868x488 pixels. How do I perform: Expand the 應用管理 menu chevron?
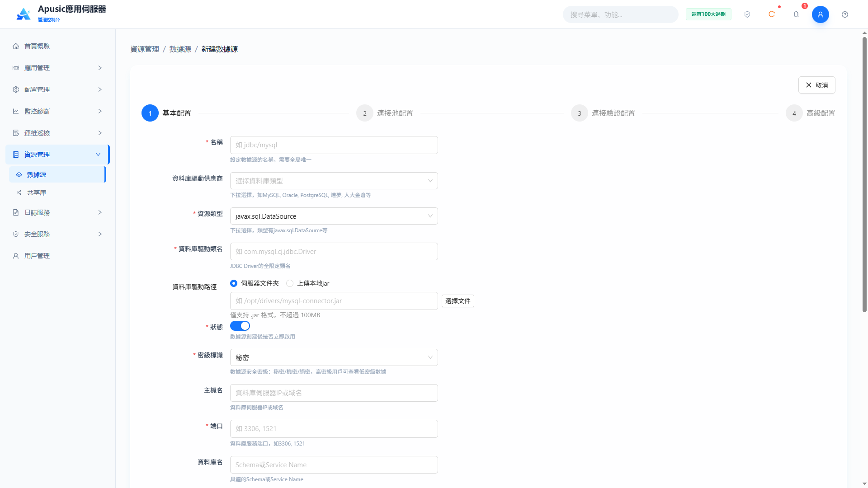(100, 68)
